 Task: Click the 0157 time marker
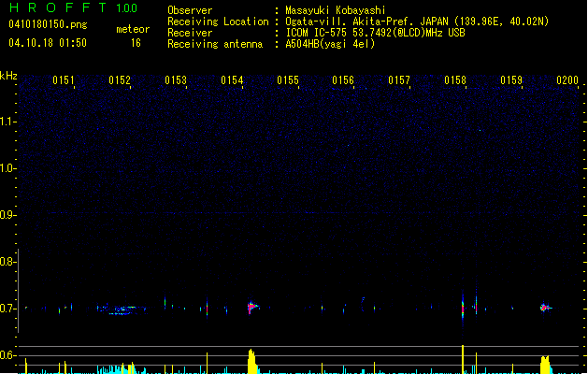(x=399, y=80)
